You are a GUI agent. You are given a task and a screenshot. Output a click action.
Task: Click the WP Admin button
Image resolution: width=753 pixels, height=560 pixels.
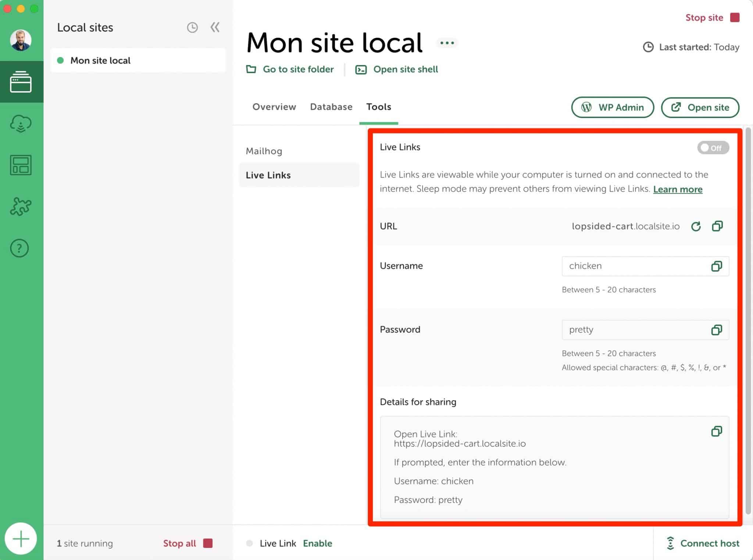coord(613,107)
